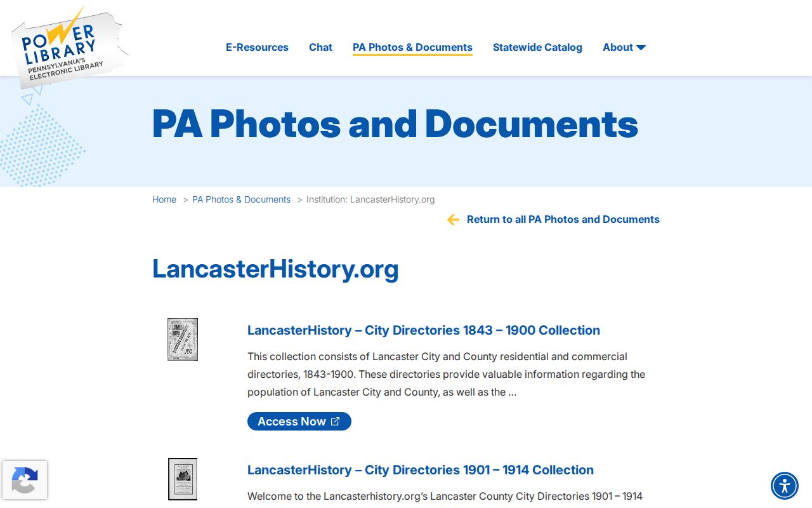Click the yellow back arrow icon

tap(453, 220)
